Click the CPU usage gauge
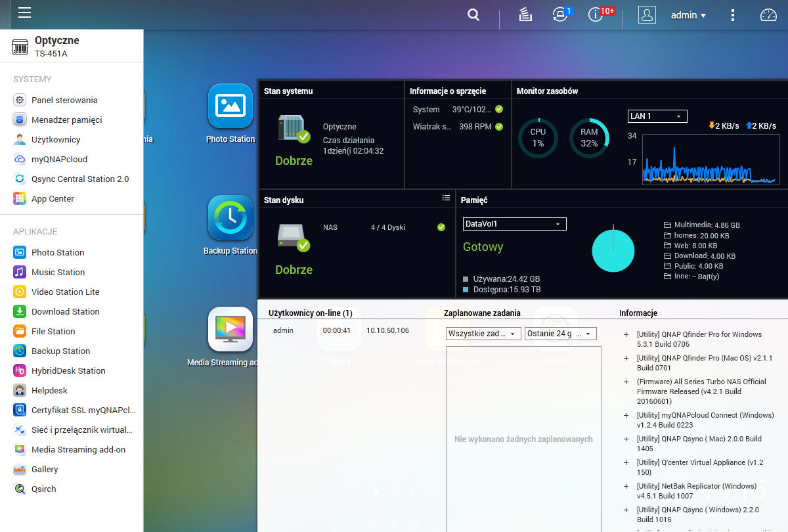Screen dimensions: 788x532 [538, 138]
